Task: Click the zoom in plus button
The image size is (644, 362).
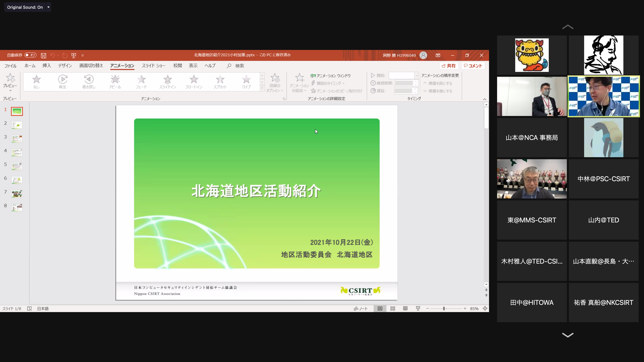Action: [x=465, y=309]
